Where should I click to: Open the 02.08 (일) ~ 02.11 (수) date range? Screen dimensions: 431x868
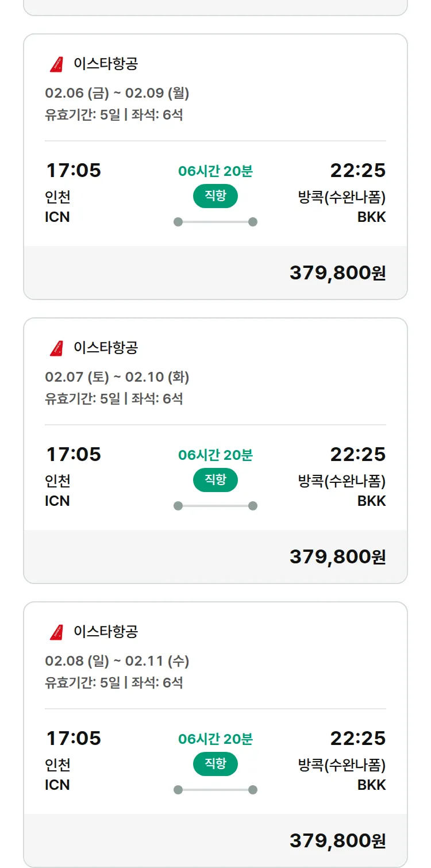point(117,661)
